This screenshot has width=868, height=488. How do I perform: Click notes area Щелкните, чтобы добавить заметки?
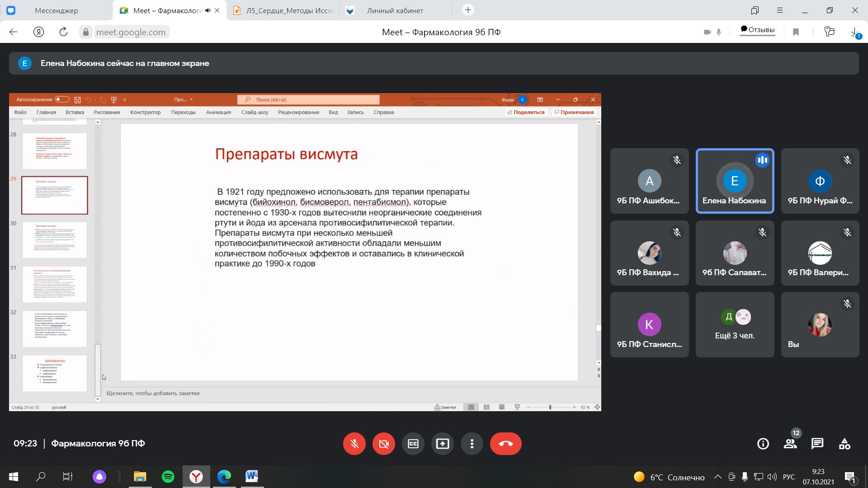click(153, 393)
